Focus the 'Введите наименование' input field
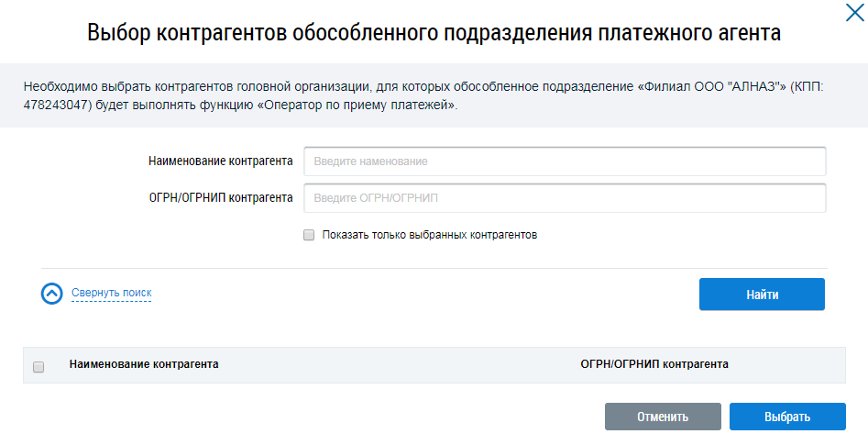 565,161
